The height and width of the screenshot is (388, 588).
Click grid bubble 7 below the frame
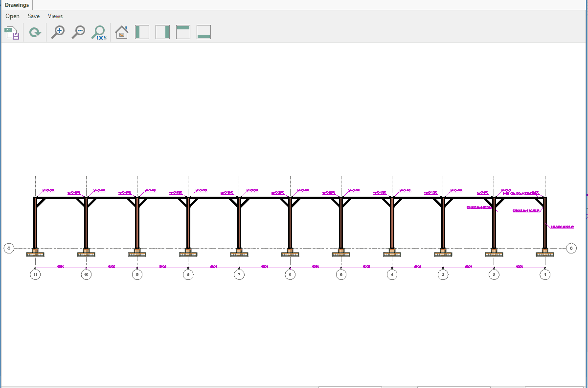239,275
